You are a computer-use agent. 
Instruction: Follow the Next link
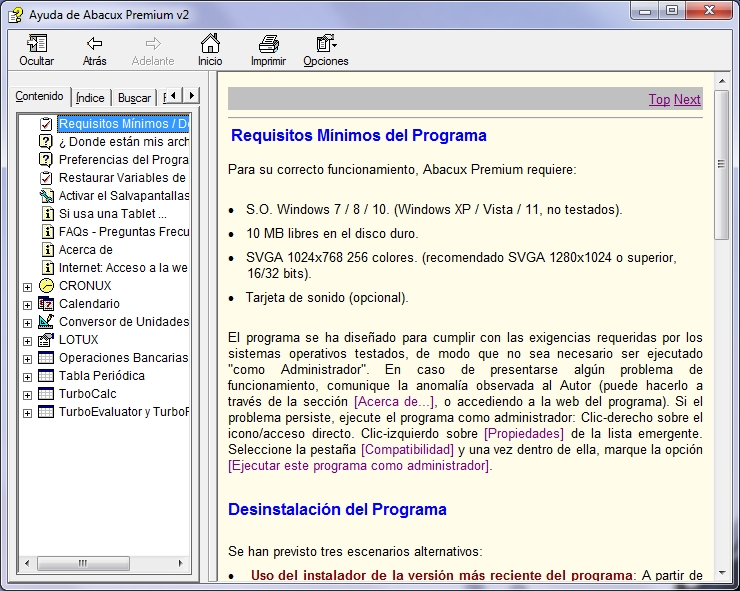[x=687, y=99]
